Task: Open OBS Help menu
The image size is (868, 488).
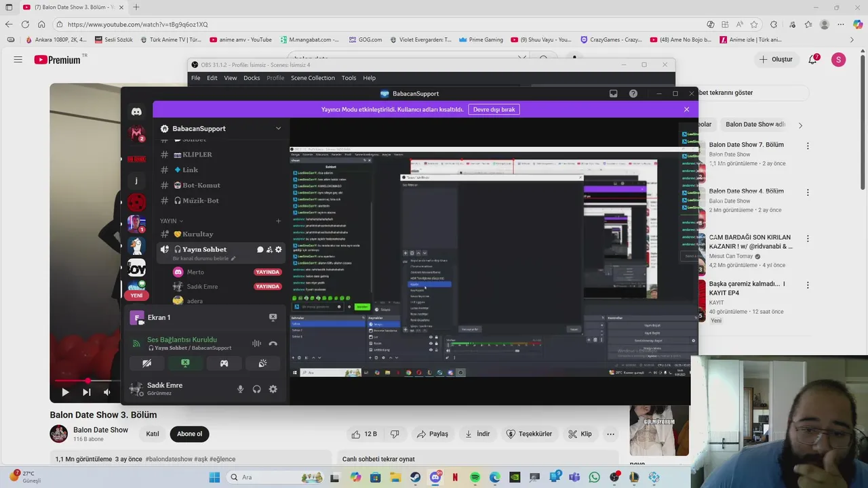Action: coord(369,78)
